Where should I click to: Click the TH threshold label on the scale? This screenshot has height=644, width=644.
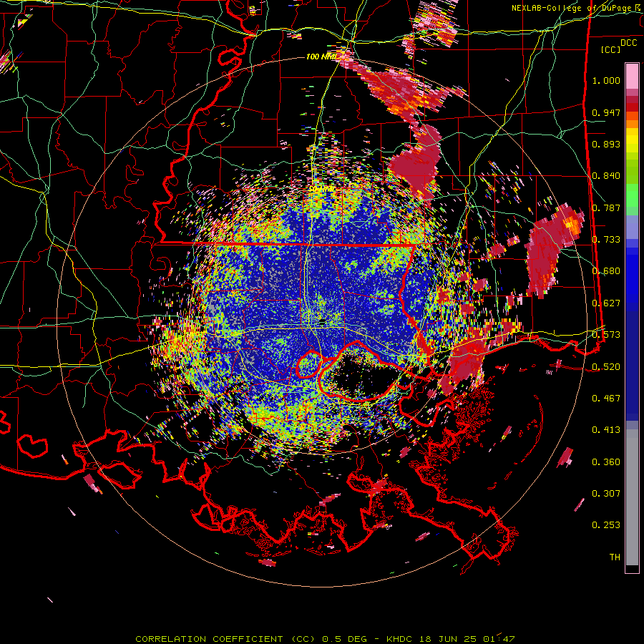[x=615, y=557]
